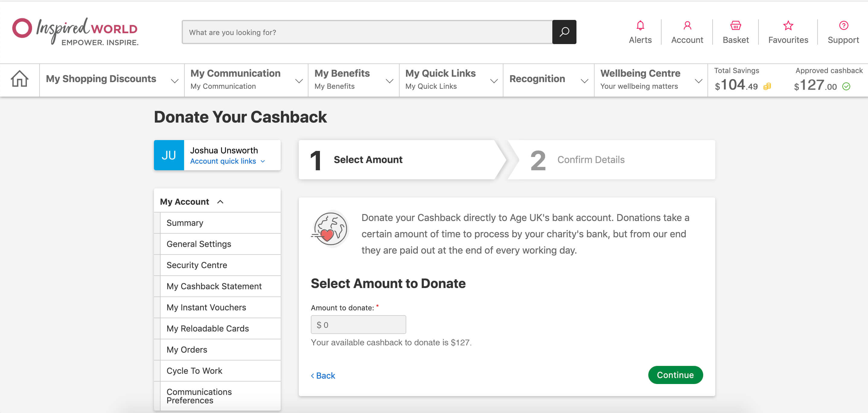The height and width of the screenshot is (413, 868).
Task: Open the Account quick links dropdown
Action: (228, 161)
